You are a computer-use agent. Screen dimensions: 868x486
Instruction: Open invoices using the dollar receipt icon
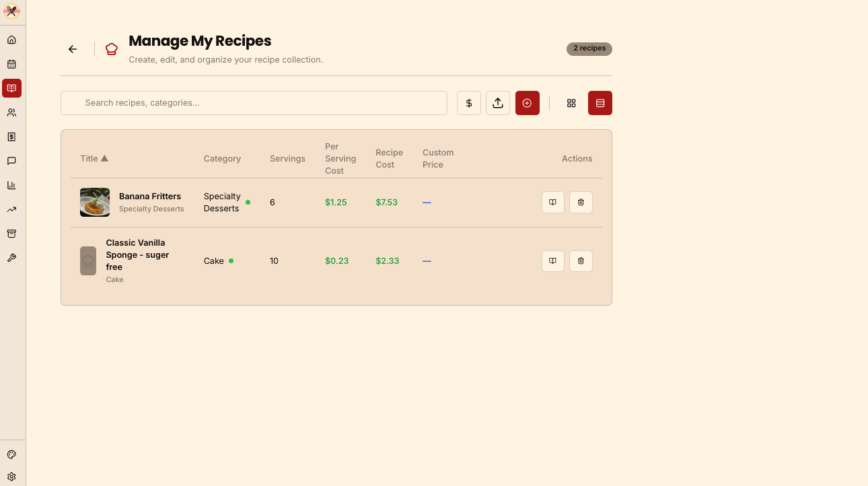point(11,137)
